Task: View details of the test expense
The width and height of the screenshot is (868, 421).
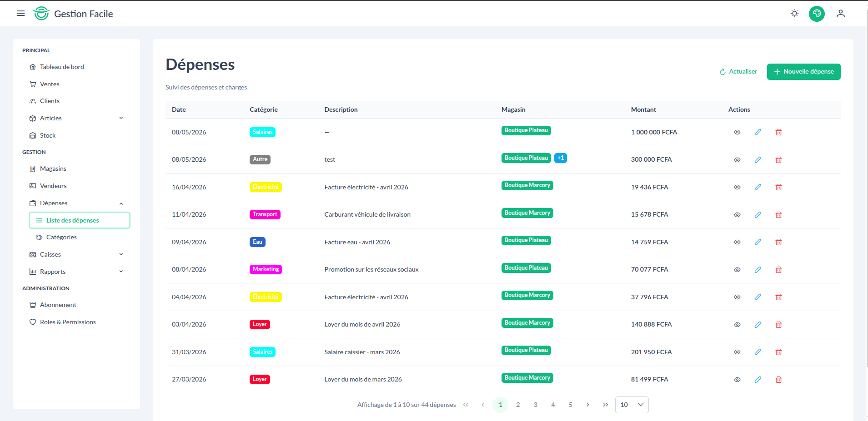Action: (737, 160)
